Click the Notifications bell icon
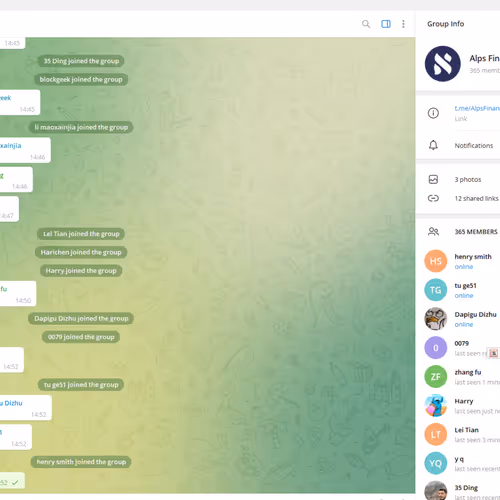The height and width of the screenshot is (500, 500). 433,145
